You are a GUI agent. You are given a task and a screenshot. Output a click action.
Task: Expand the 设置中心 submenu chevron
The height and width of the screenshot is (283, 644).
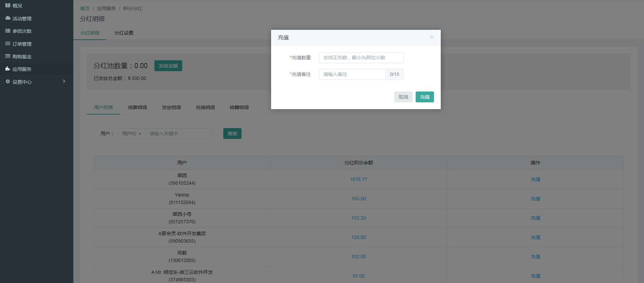tap(64, 81)
